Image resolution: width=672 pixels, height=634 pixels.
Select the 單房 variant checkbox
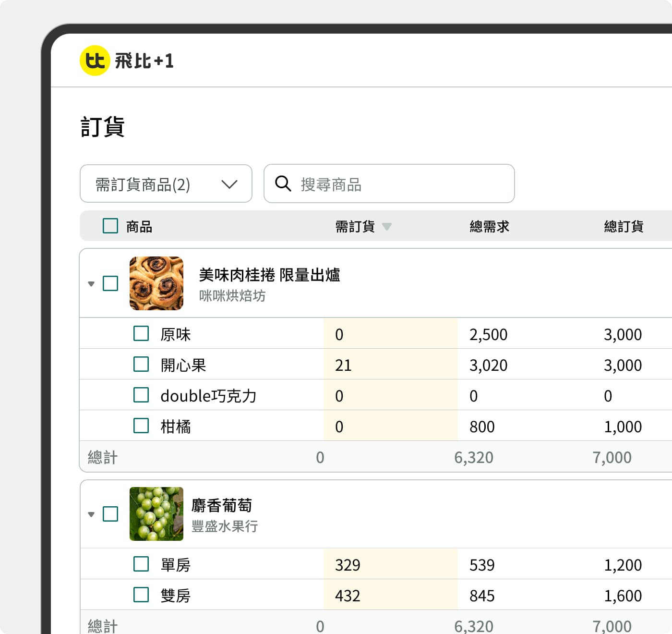point(141,564)
